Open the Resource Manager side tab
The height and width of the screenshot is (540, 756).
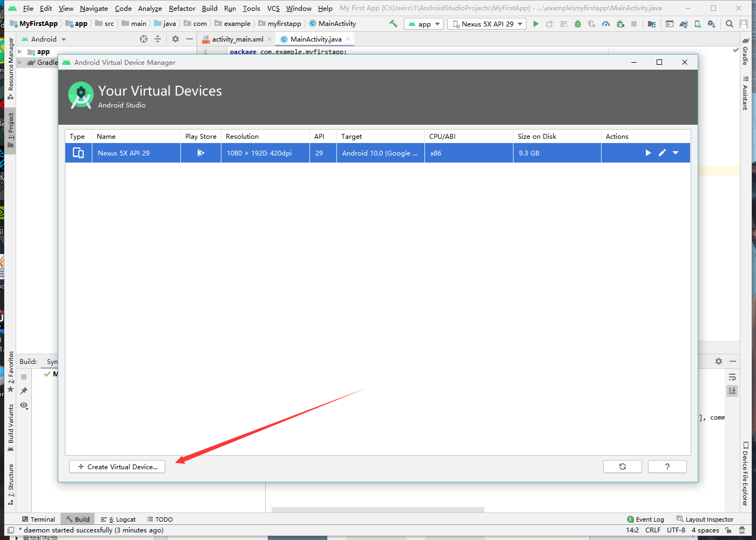coord(10,68)
